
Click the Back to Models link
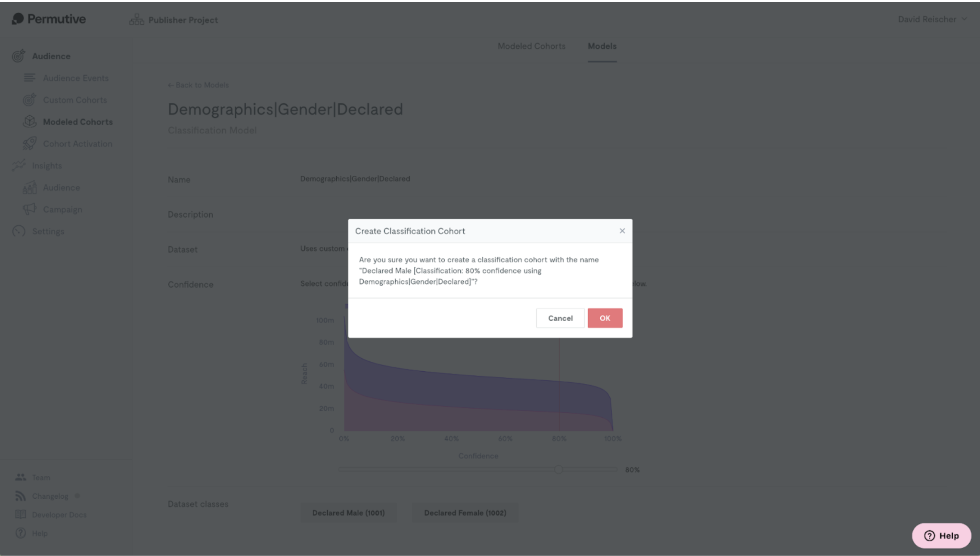(x=198, y=85)
